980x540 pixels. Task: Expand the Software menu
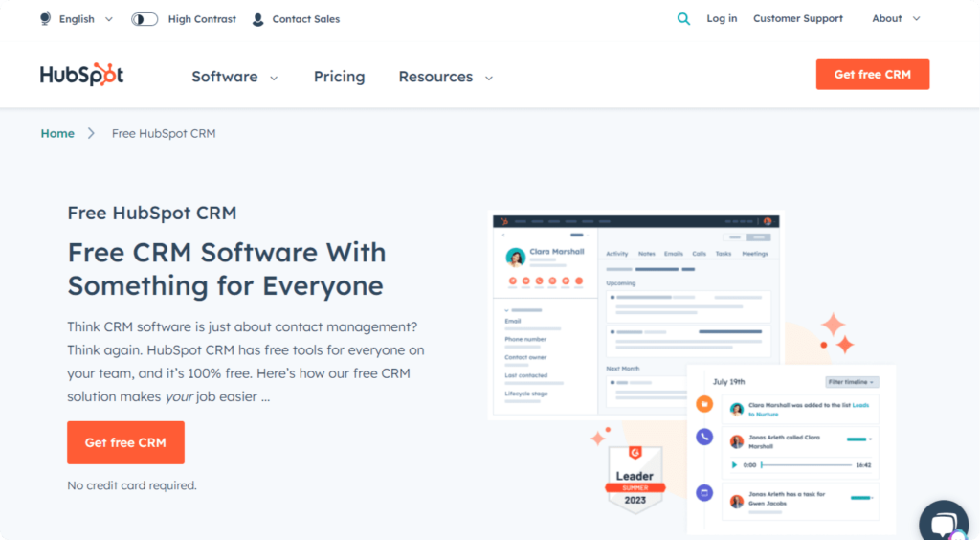[234, 77]
